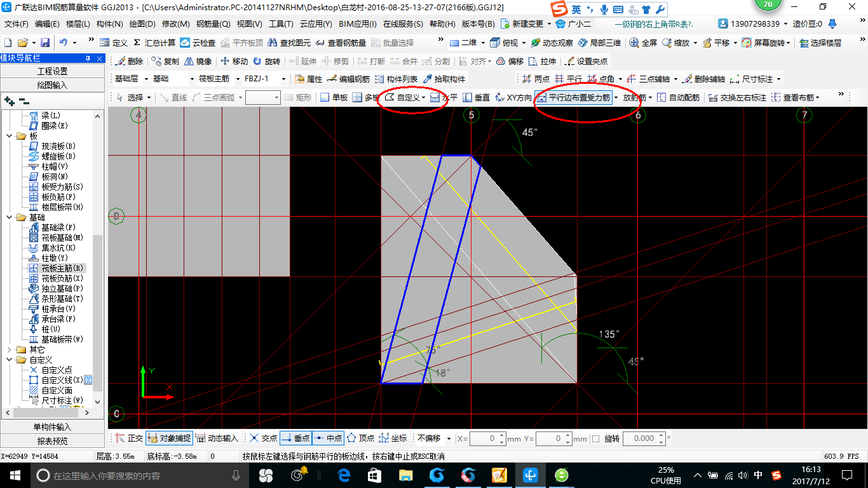Viewport: 868px width, 488px height.
Task: Click 全屏 full screen zoom
Action: [644, 43]
